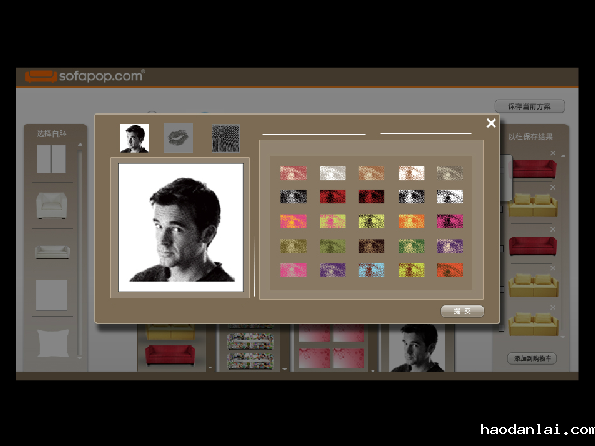
Task: Select the black and white inverted swatch
Action: (450, 197)
